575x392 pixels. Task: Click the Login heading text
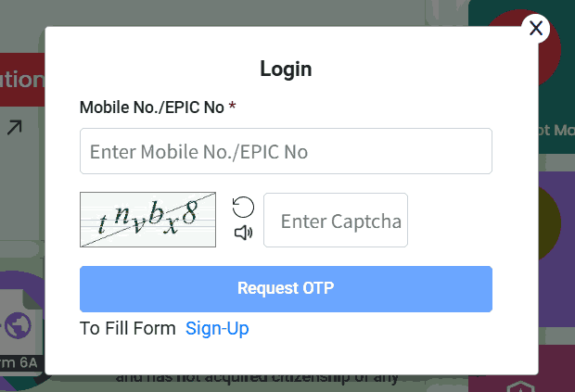tap(286, 69)
